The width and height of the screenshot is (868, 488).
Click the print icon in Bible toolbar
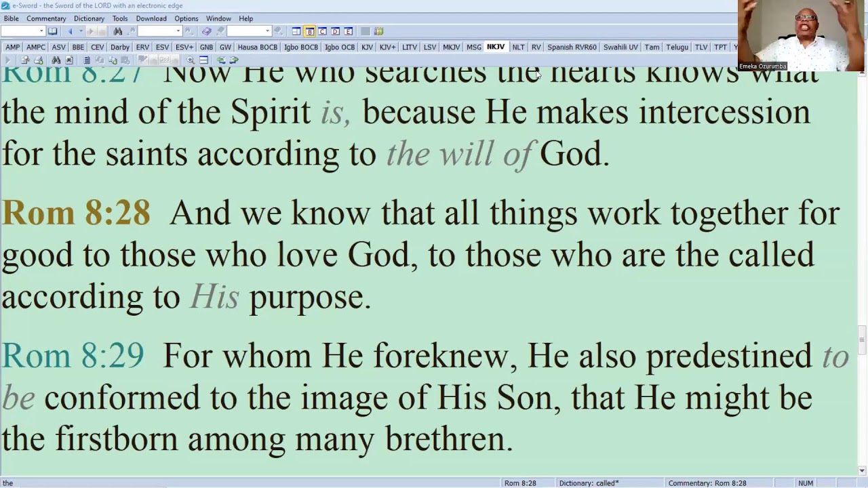click(x=39, y=60)
